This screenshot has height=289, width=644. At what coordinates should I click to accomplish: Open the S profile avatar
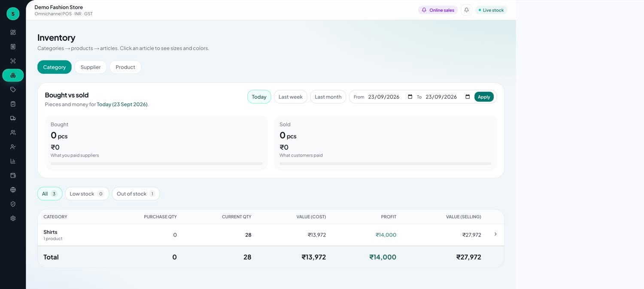[13, 14]
